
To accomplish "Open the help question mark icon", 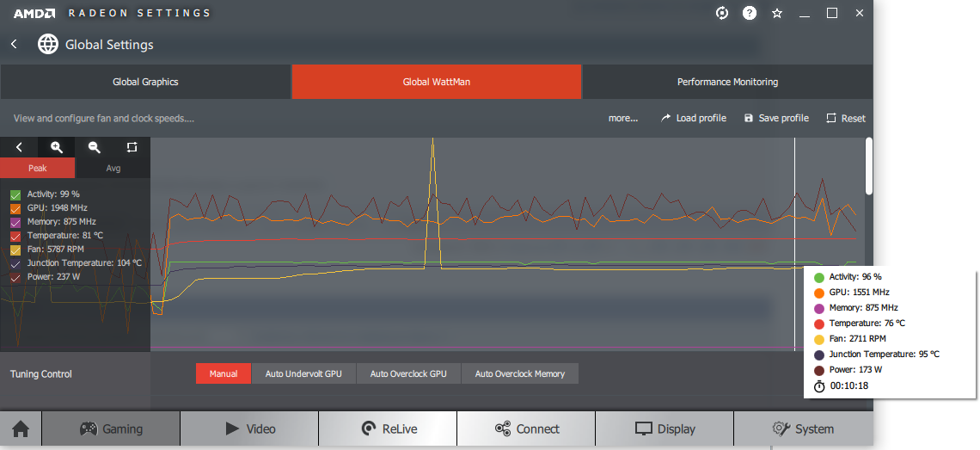I will pos(750,13).
